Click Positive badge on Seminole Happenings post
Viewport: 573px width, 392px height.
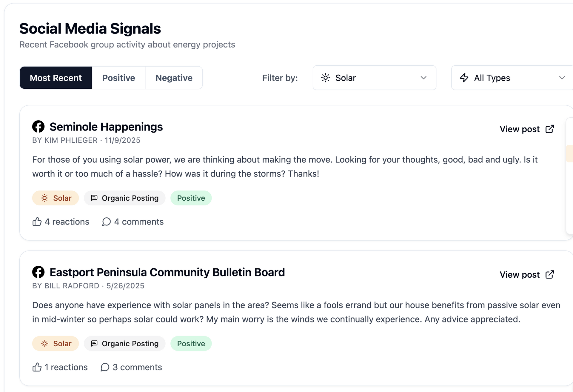click(191, 198)
